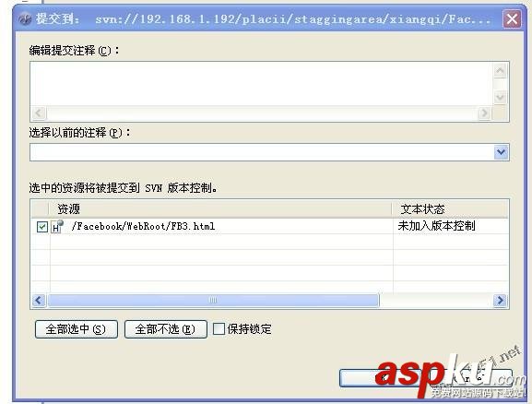Viewport: 532px width, 404px height.
Task: Click the 未加入版本控制 status cell
Action: (436, 226)
